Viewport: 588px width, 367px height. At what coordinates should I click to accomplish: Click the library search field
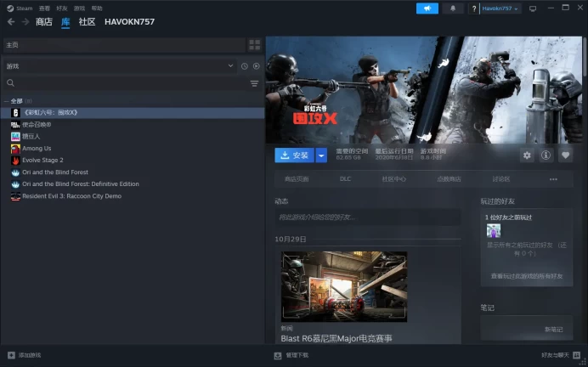(x=131, y=83)
